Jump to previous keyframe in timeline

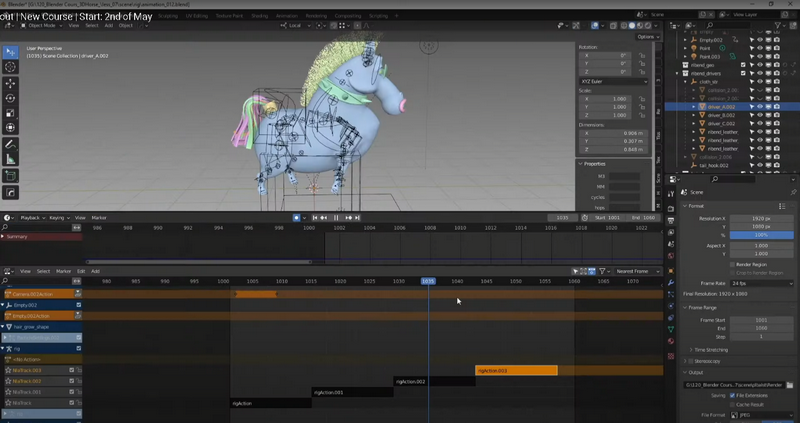(324, 218)
